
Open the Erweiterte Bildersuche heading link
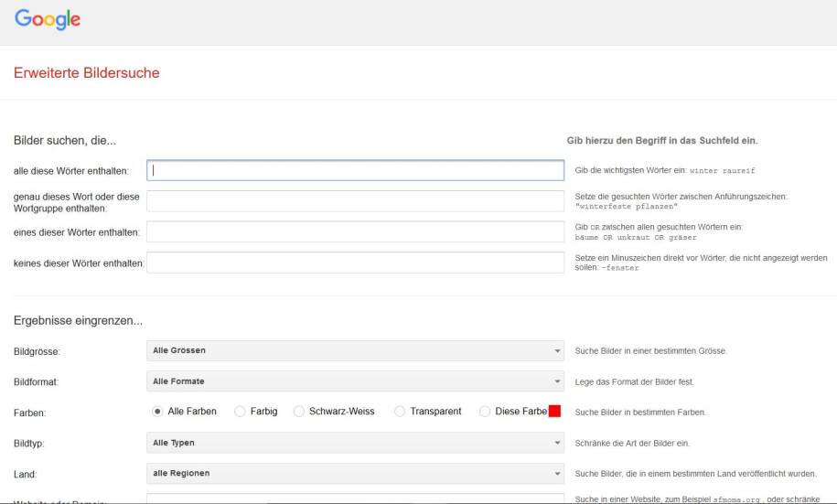click(x=86, y=73)
